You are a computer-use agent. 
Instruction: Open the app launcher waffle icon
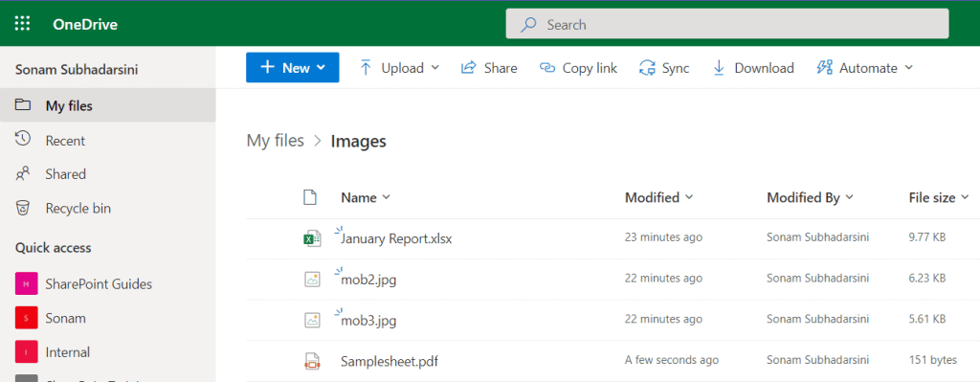23,24
